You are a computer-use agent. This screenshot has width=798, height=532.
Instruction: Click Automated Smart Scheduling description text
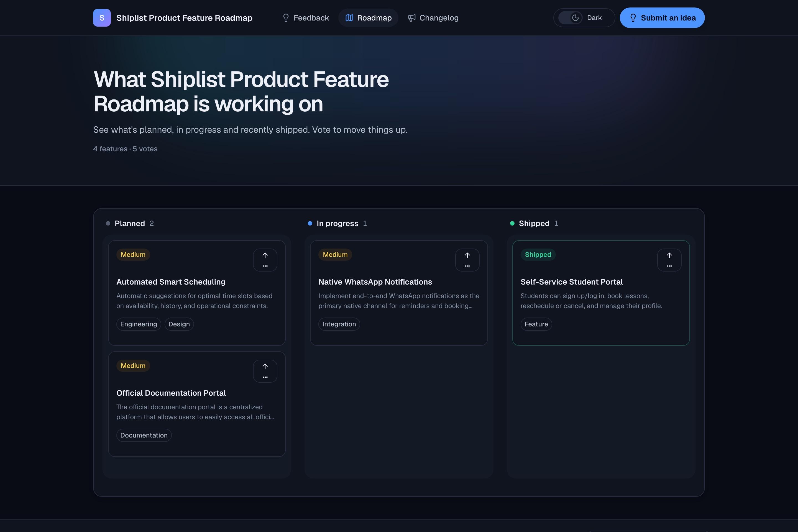(195, 301)
